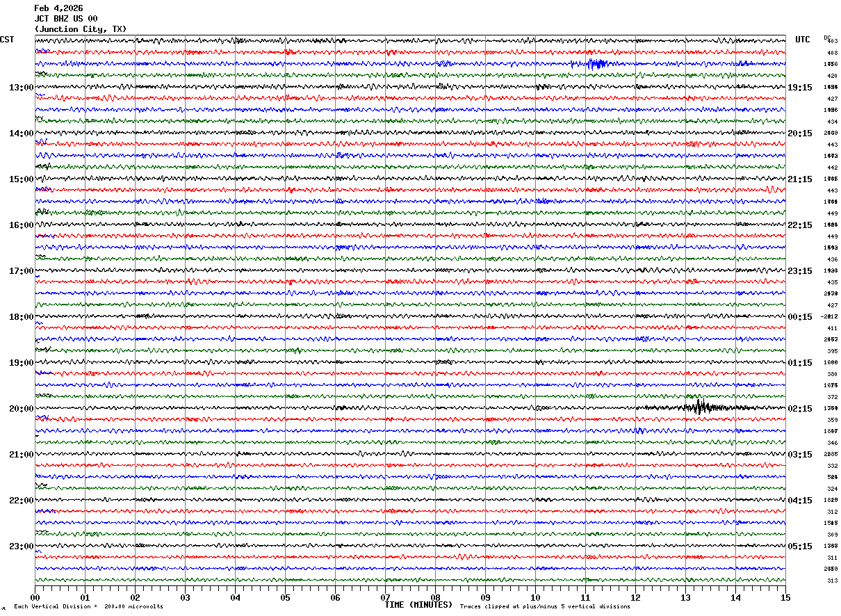Click the 03:15 UTC time label
The image size is (841, 616).
[800, 455]
